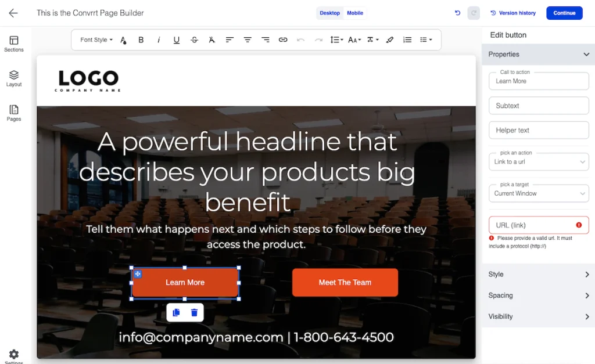This screenshot has width=595, height=364.
Task: Click the page title 'This is the Convrrt Page Builder'
Action: click(90, 13)
